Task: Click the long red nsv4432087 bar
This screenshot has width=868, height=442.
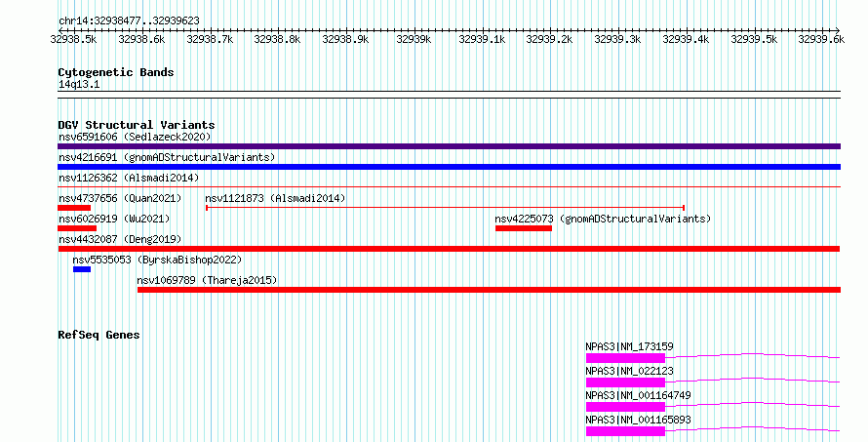Action: click(x=449, y=249)
